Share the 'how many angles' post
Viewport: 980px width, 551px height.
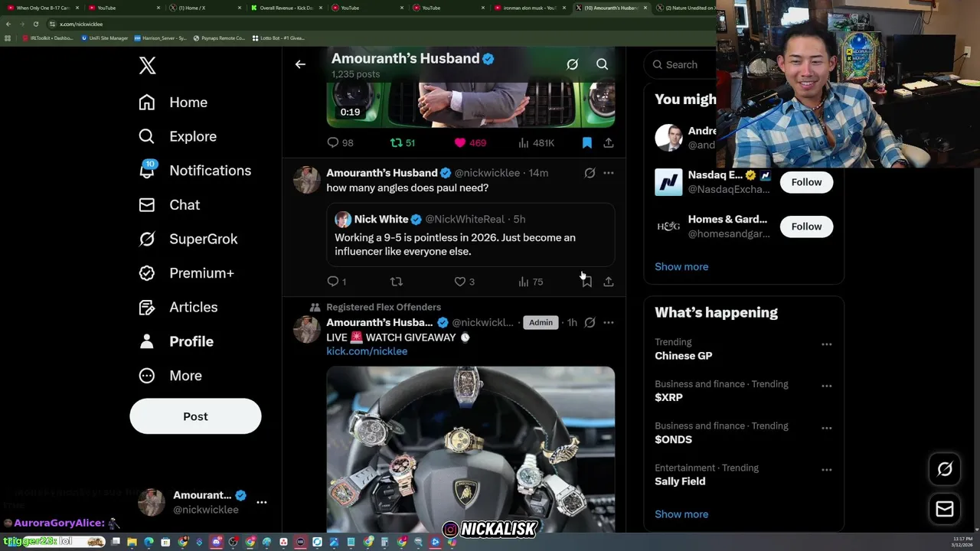tap(609, 282)
